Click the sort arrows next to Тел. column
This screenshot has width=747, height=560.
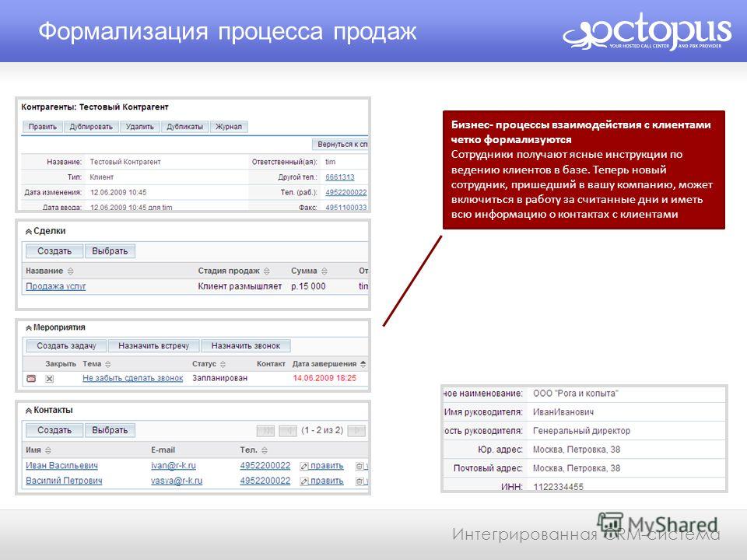click(x=265, y=450)
